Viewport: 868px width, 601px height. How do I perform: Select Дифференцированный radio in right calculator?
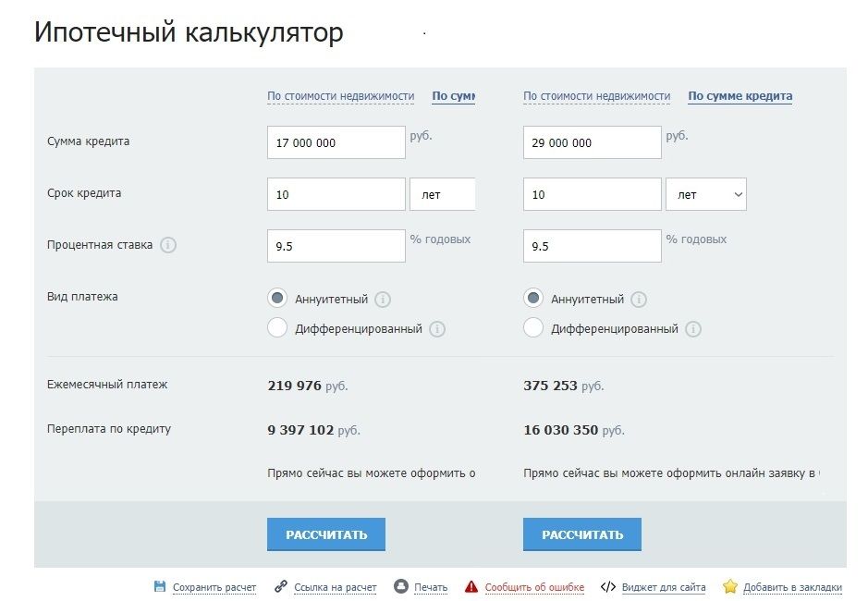pos(532,327)
